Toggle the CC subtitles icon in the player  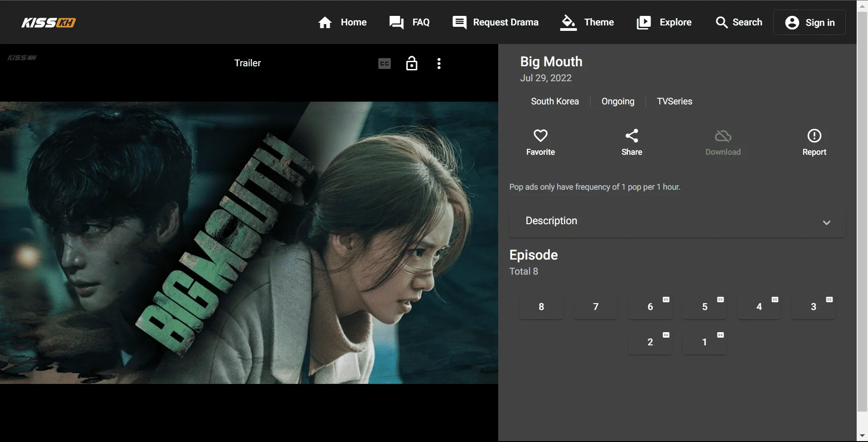[x=384, y=64]
